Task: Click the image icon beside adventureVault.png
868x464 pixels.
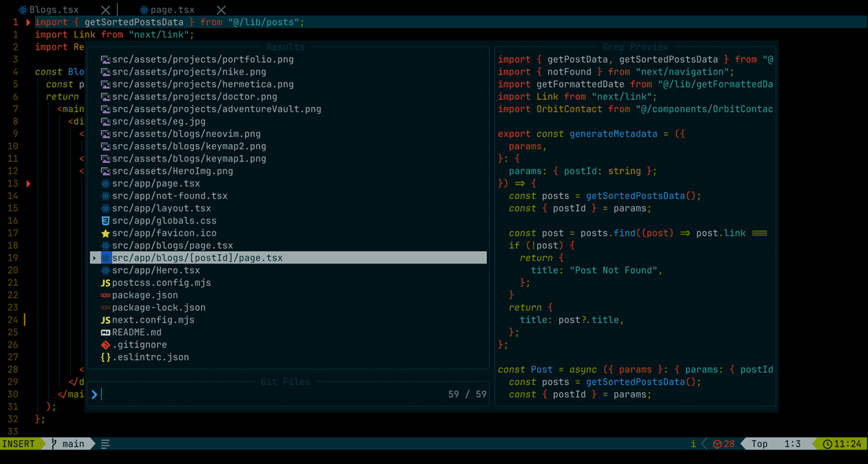Action: [x=106, y=109]
